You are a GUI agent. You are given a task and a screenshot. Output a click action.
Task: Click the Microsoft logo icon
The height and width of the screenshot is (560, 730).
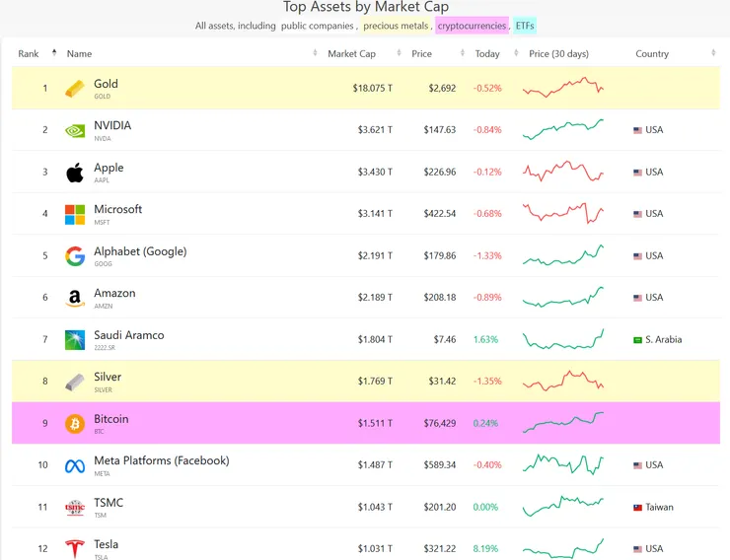[75, 214]
